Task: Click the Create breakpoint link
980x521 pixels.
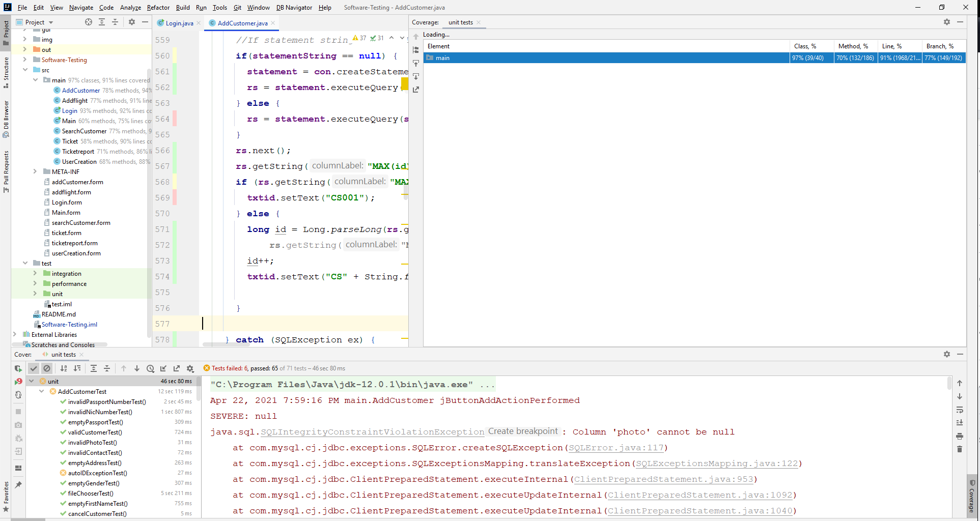Action: pos(523,431)
